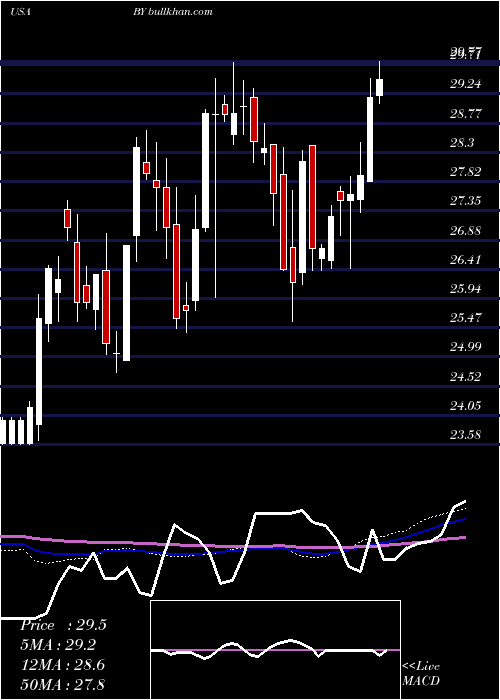Select the 29.24 price axis label
Image resolution: width=500 pixels, height=700 pixels.
tap(466, 84)
